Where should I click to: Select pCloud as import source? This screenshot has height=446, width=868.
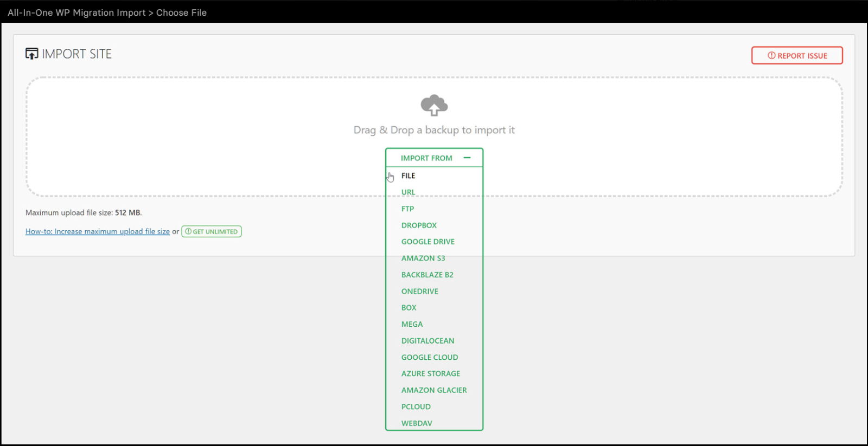[416, 407]
